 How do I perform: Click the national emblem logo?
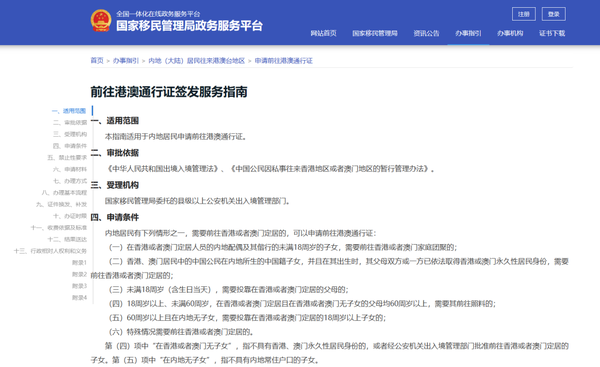[101, 20]
